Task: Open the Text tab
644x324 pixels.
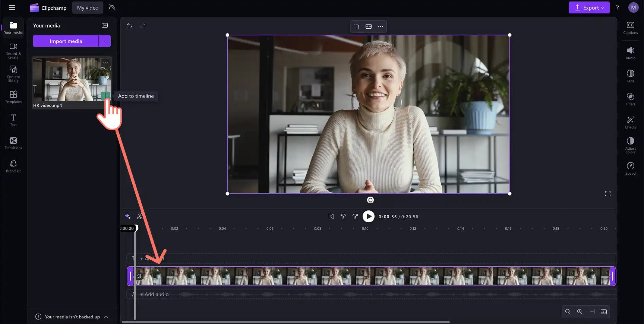Action: (x=13, y=120)
